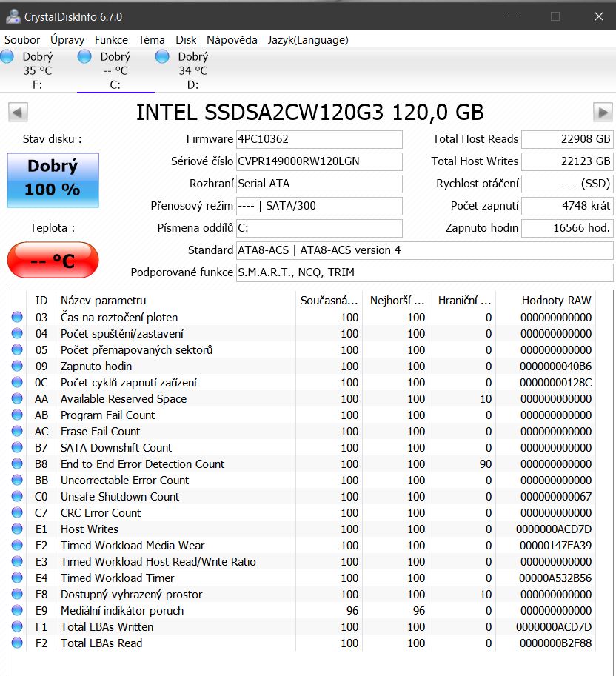The width and height of the screenshot is (616, 676).
Task: Click status orb for Unsafe Shutdown Count
Action: point(17,497)
